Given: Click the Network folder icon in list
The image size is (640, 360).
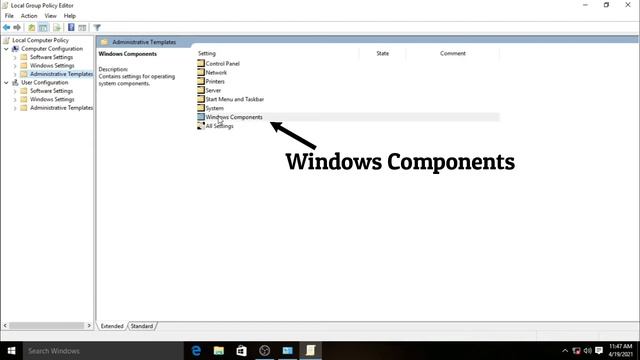Looking at the screenshot, I should (201, 72).
